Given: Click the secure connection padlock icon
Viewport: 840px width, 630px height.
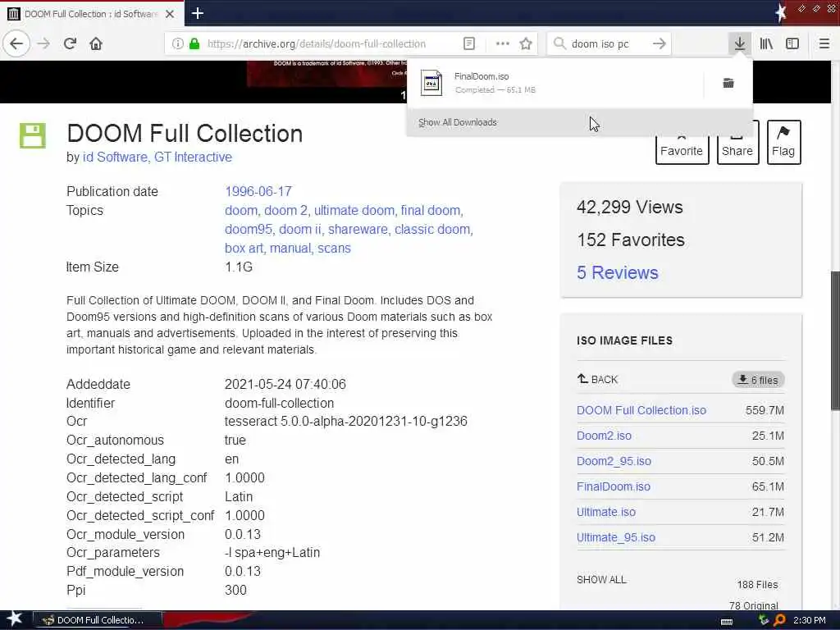Looking at the screenshot, I should click(194, 43).
